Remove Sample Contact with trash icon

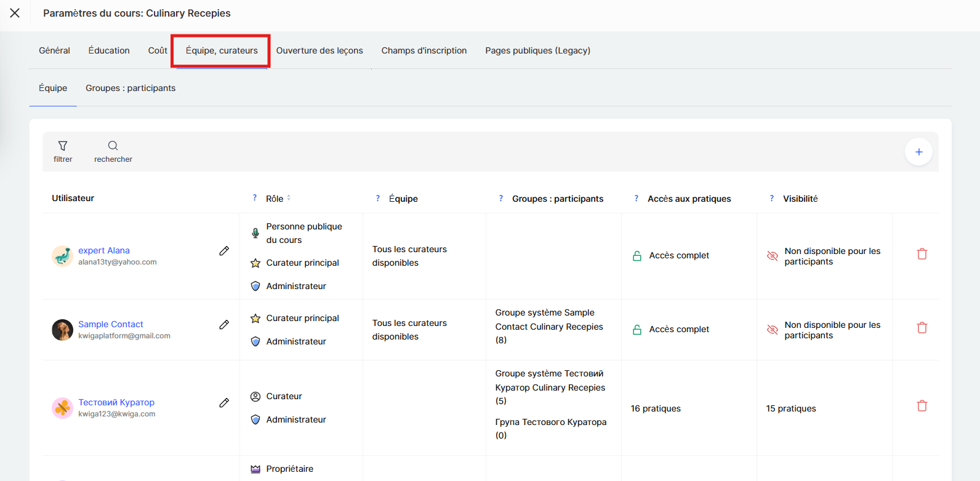[922, 328]
